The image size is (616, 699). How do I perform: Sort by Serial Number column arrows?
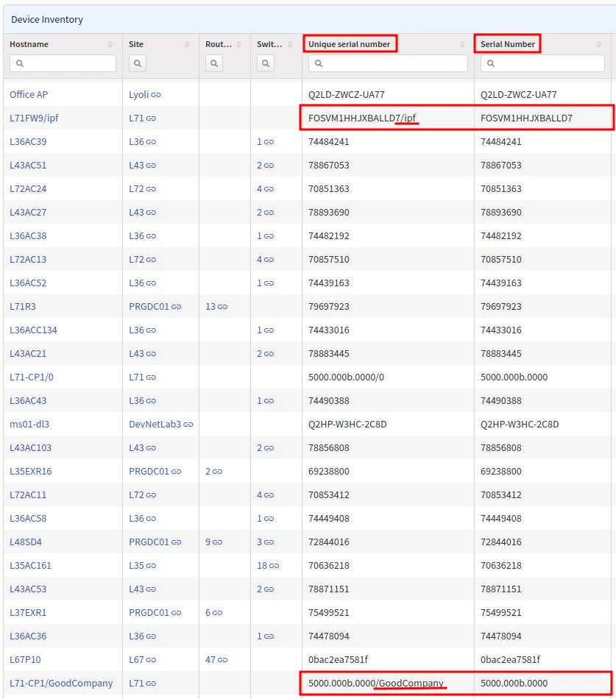[x=599, y=45]
